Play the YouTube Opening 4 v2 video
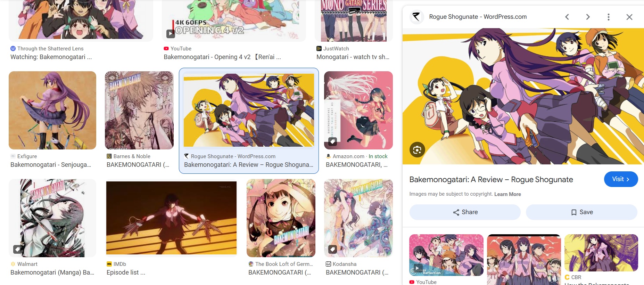644x285 pixels. [171, 34]
